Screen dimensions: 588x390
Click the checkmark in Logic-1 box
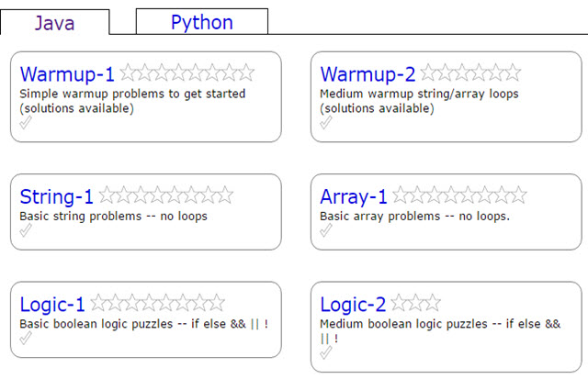(x=26, y=338)
